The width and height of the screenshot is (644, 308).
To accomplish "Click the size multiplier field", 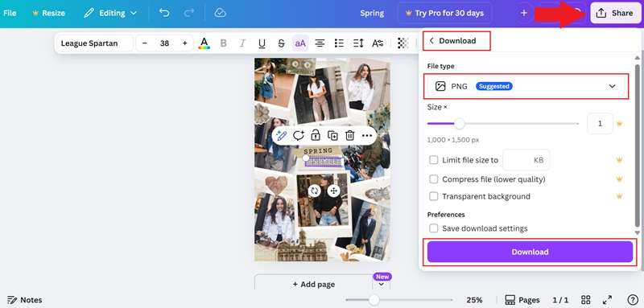I will tap(600, 124).
